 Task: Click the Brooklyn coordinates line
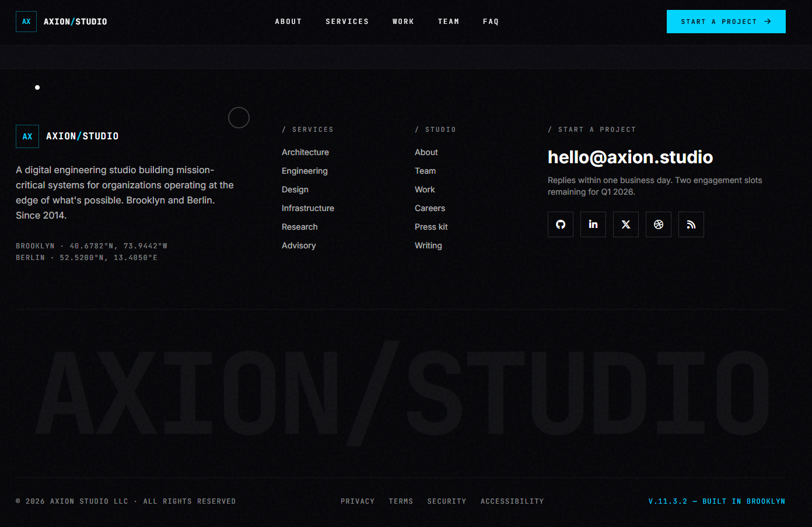92,246
